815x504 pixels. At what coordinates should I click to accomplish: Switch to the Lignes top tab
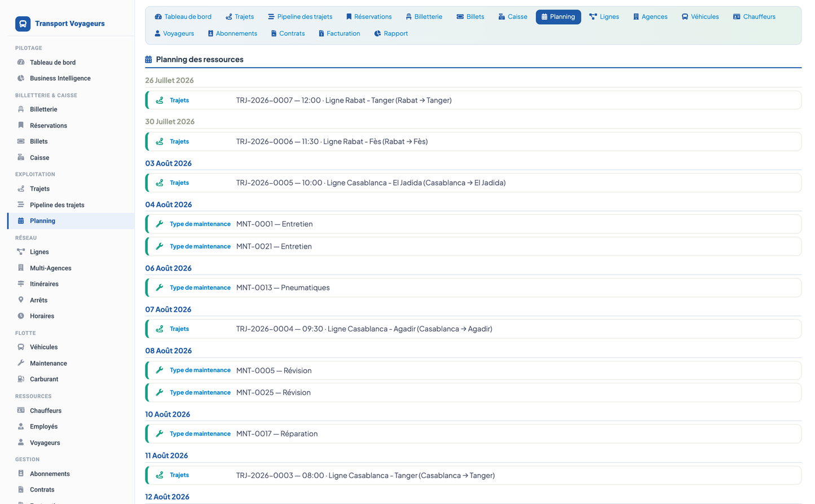click(604, 17)
